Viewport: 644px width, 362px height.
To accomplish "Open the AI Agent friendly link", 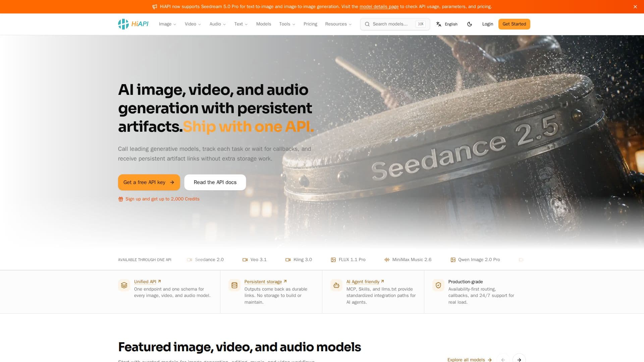I will (365, 282).
